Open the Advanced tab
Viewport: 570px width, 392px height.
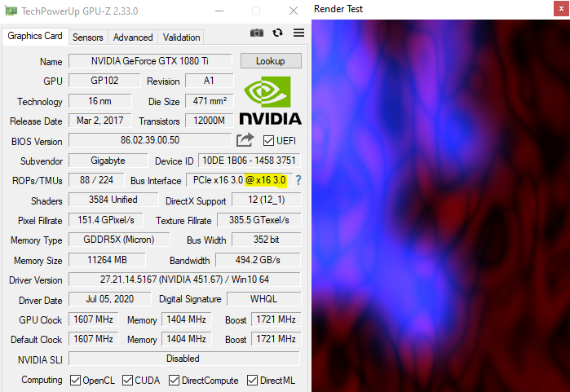(133, 37)
